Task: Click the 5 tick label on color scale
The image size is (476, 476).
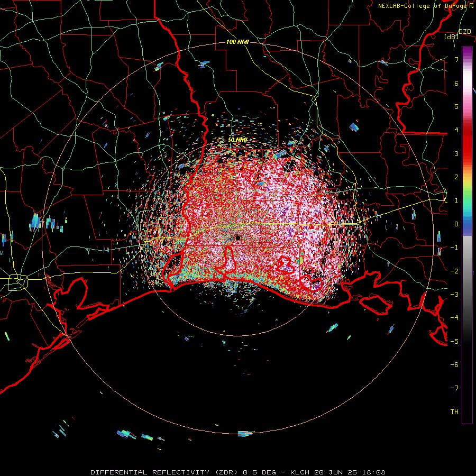Action: [x=456, y=106]
